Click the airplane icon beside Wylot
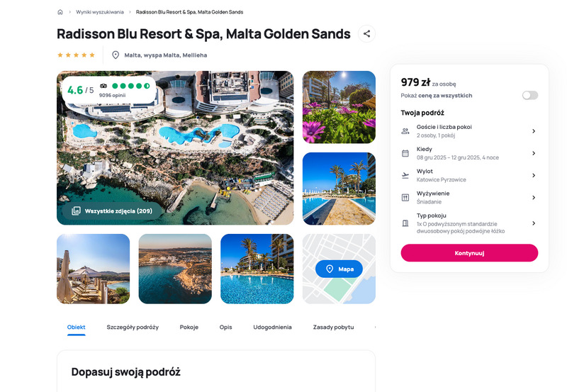 [405, 175]
